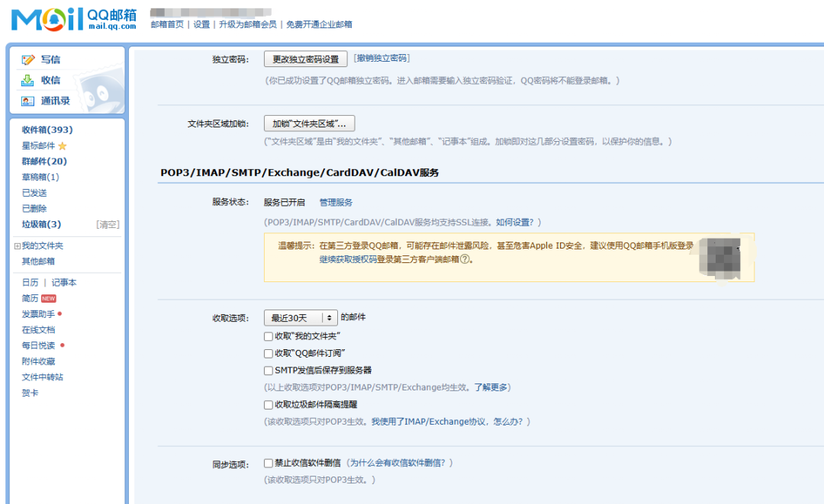Open 简历 in the sidebar
This screenshot has height=504, width=824.
[x=30, y=298]
